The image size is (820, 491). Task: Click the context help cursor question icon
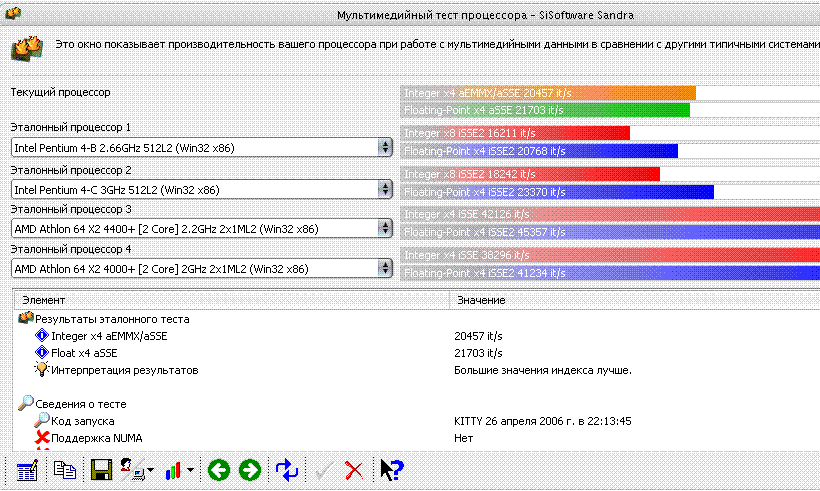click(x=391, y=470)
